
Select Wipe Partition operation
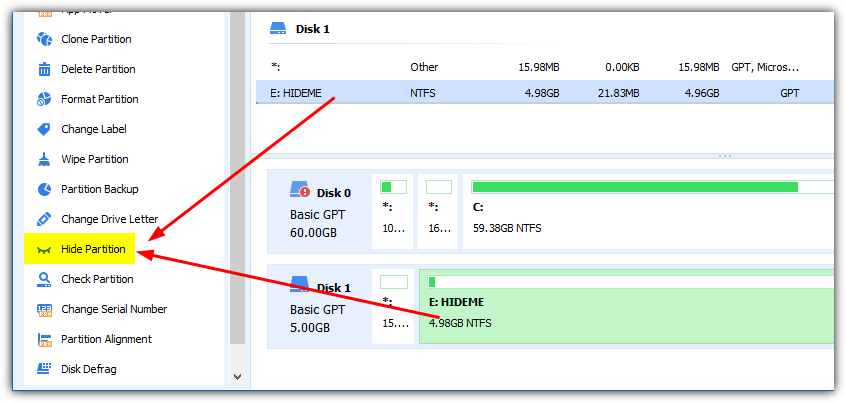point(95,159)
